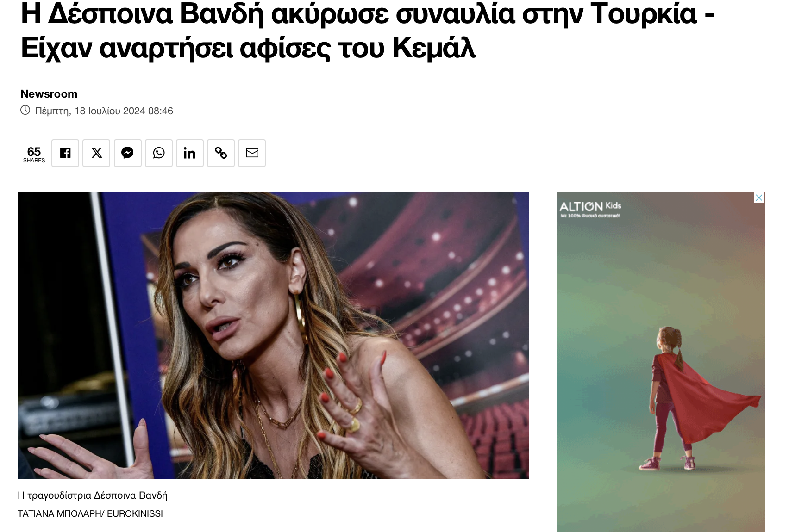Share article on Facebook
Viewport: 789px width, 532px height.
pos(65,153)
